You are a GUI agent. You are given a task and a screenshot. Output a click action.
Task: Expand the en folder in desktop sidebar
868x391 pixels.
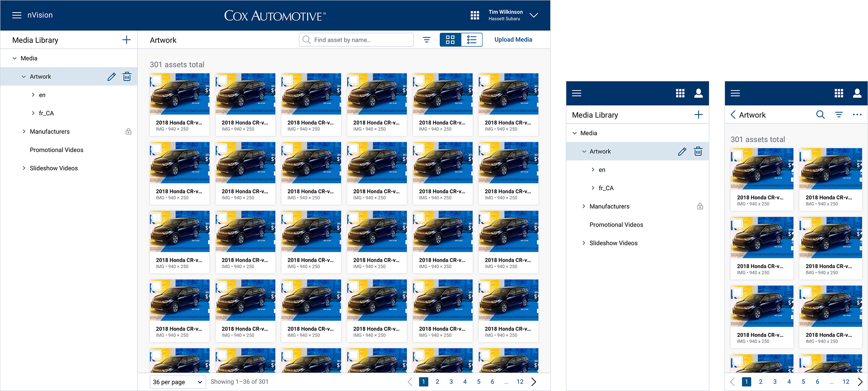33,95
